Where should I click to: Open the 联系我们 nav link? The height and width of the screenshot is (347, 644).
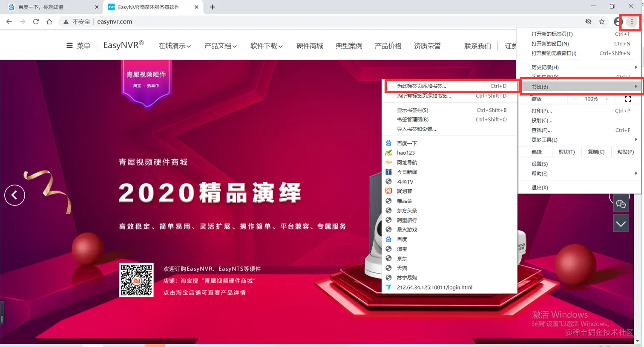point(477,46)
